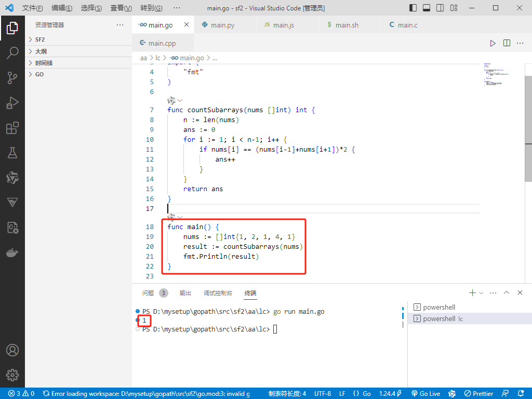532x399 pixels.
Task: Close the terminal panel
Action: pos(520,292)
